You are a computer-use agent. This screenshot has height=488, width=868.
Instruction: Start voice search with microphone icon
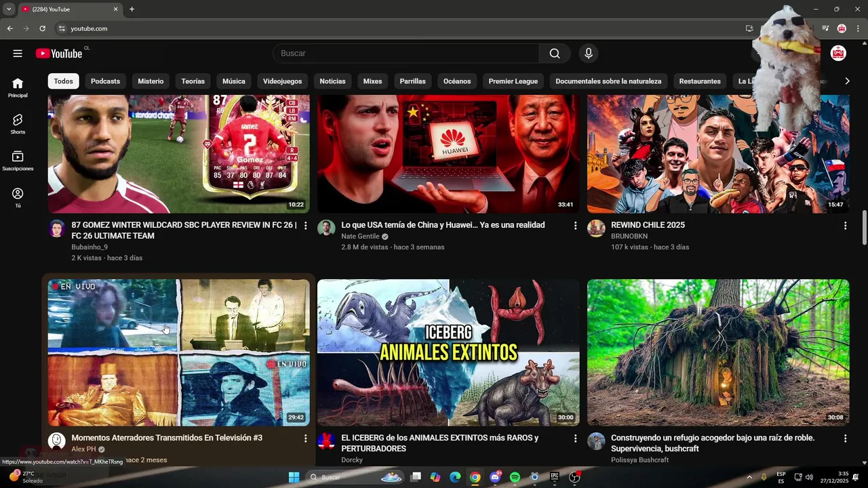588,54
